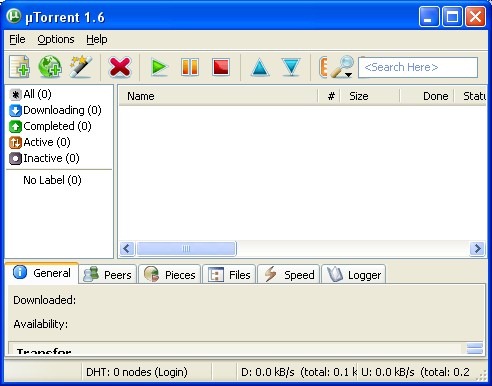The height and width of the screenshot is (386, 492).
Task: Click in the Search Here field
Action: pos(418,67)
